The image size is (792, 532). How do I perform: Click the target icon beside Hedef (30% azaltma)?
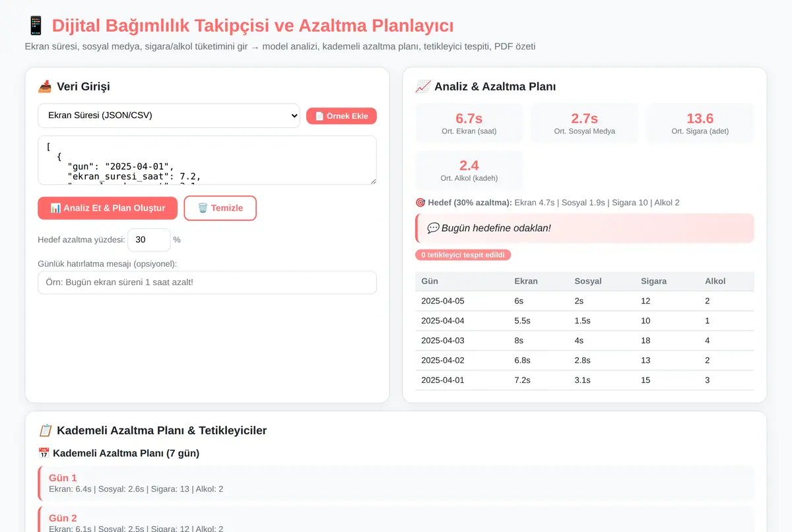[x=420, y=203]
